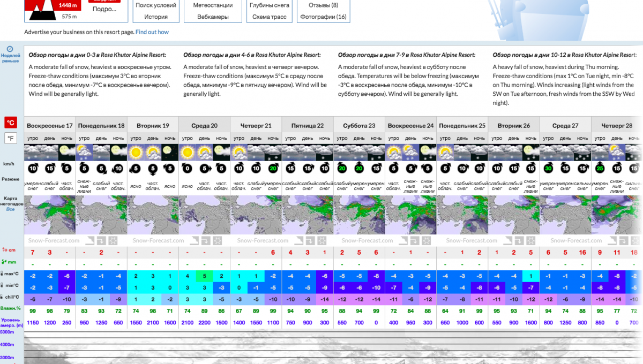Click the Четверг 21 night snow icon
Screen dimensions: 643x364
coord(273,151)
